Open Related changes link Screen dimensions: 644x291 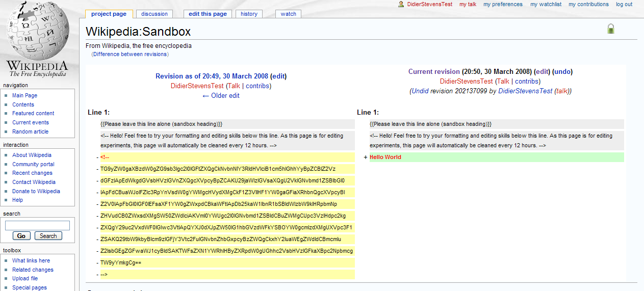(x=33, y=270)
